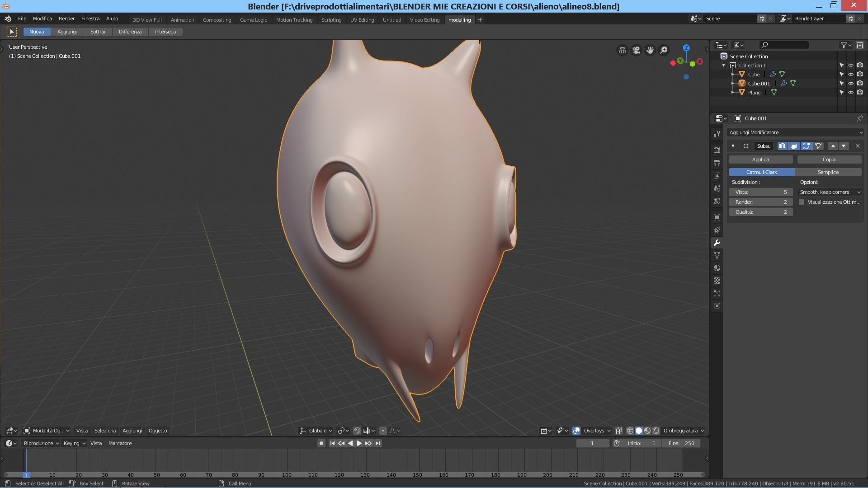
Task: Toggle Subsurf modifier render visibility
Action: pos(782,146)
